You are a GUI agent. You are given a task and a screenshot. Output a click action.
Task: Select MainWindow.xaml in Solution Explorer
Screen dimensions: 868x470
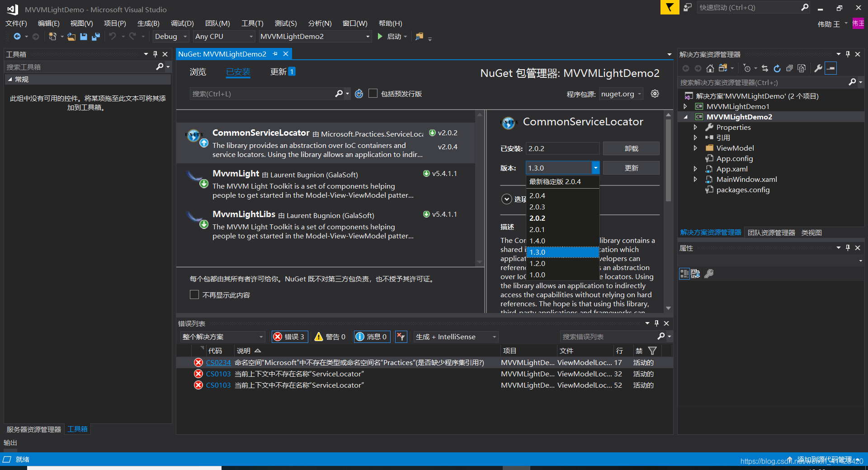click(746, 179)
